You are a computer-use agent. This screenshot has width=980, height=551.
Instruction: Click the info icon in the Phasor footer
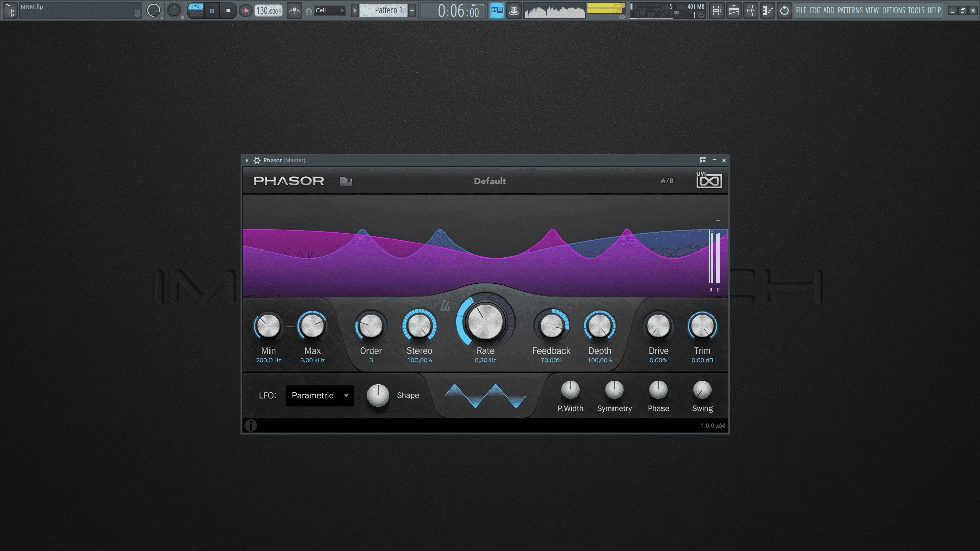[251, 425]
